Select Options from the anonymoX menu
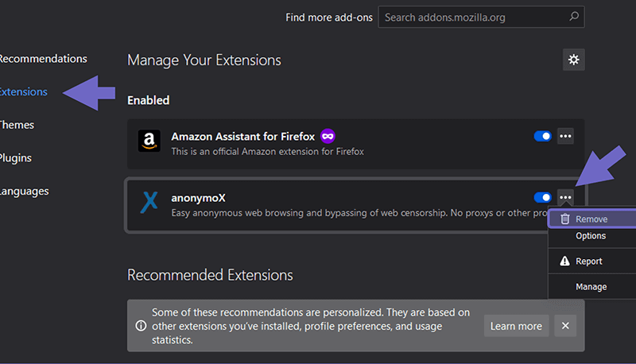 pos(592,236)
